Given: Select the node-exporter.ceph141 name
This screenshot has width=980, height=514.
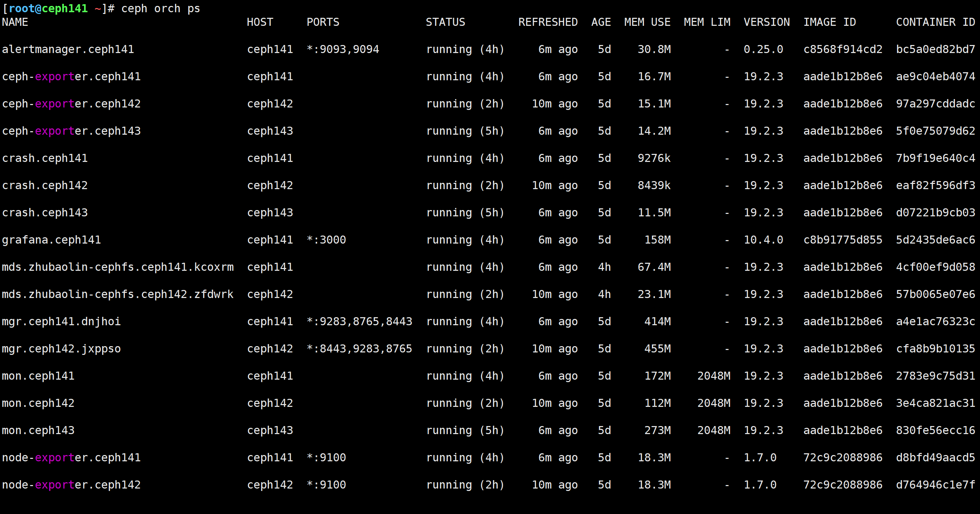Looking at the screenshot, I should click(71, 458).
